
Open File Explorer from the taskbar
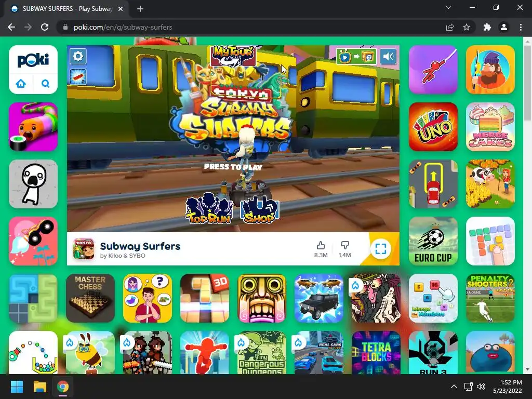[x=39, y=387]
